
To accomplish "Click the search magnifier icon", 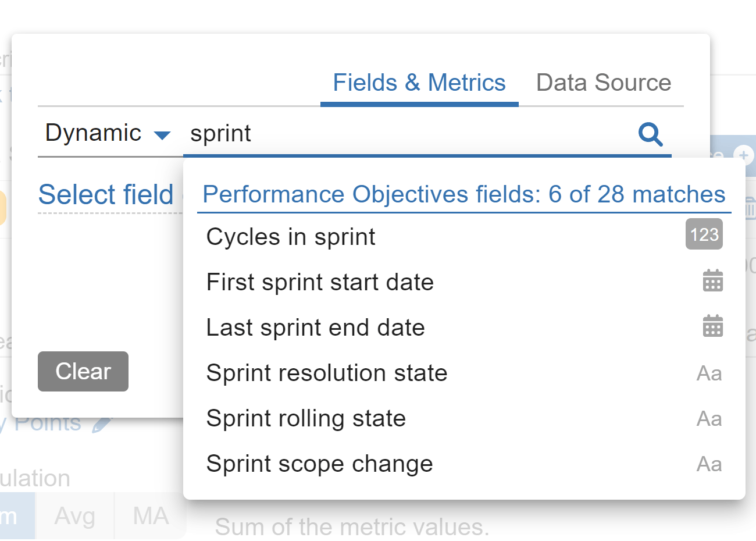I will click(x=650, y=134).
